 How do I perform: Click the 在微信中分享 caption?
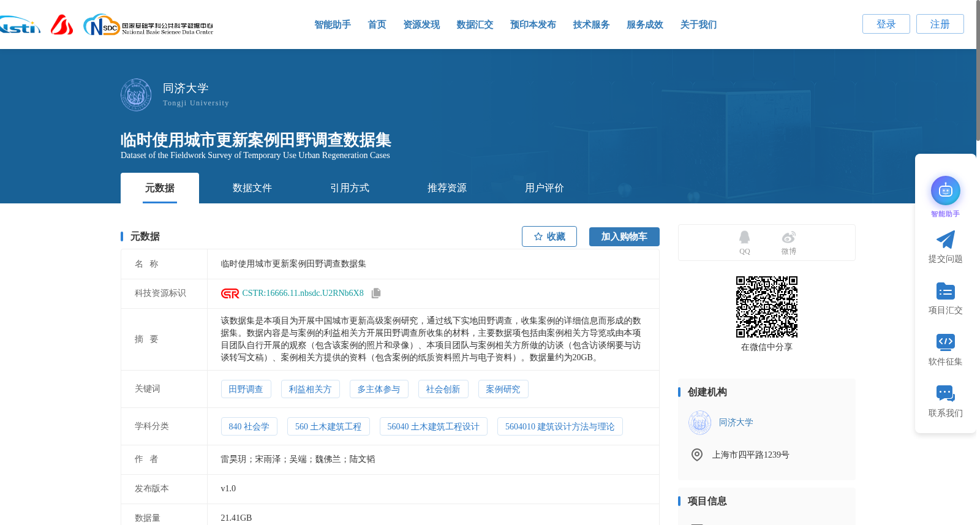coord(767,347)
